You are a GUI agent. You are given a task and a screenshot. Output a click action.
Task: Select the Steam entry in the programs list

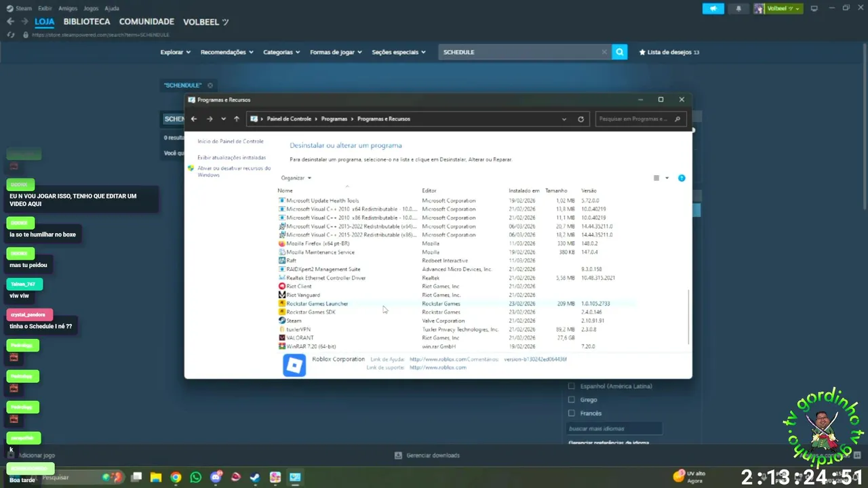click(x=294, y=321)
